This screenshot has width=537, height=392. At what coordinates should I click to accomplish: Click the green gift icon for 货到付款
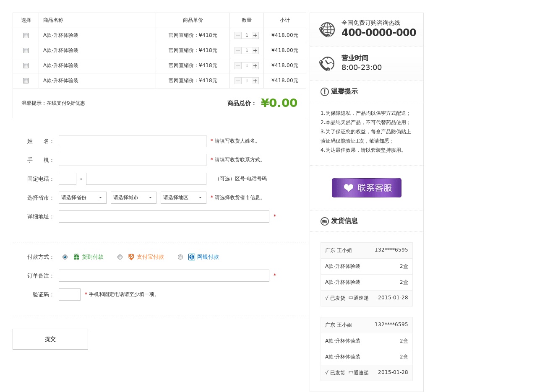76,257
